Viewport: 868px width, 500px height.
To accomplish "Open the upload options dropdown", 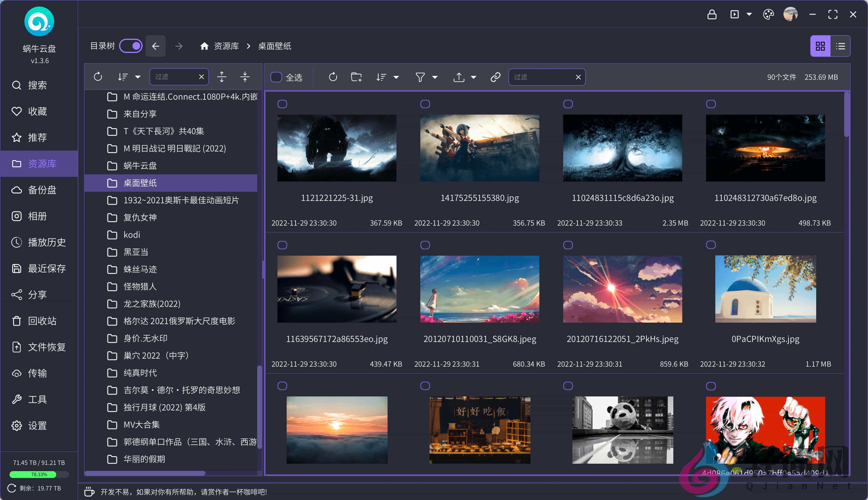I will [474, 77].
